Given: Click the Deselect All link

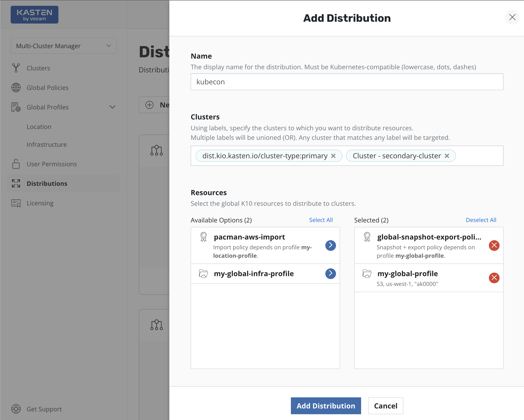Looking at the screenshot, I should click(x=481, y=220).
